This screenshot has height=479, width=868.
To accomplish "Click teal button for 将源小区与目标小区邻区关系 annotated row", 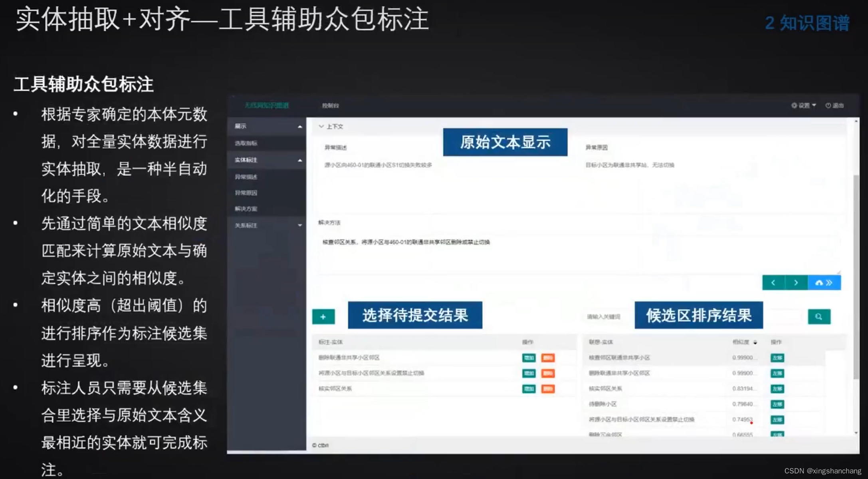I will click(x=529, y=373).
